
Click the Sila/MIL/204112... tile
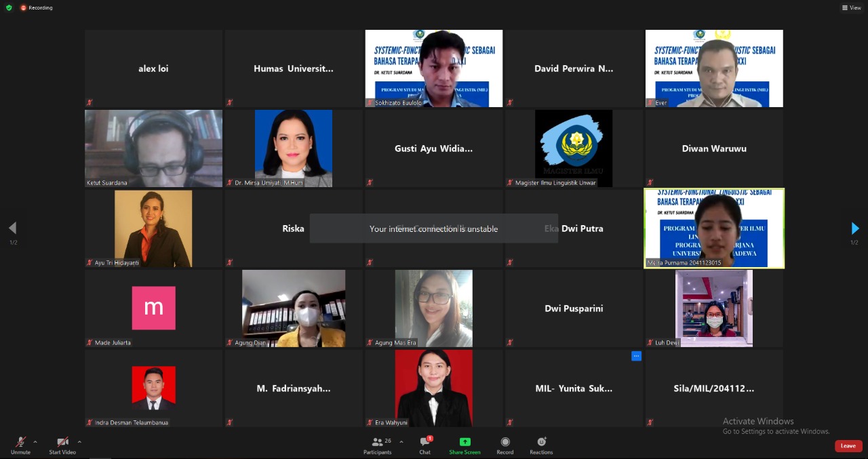tap(714, 388)
